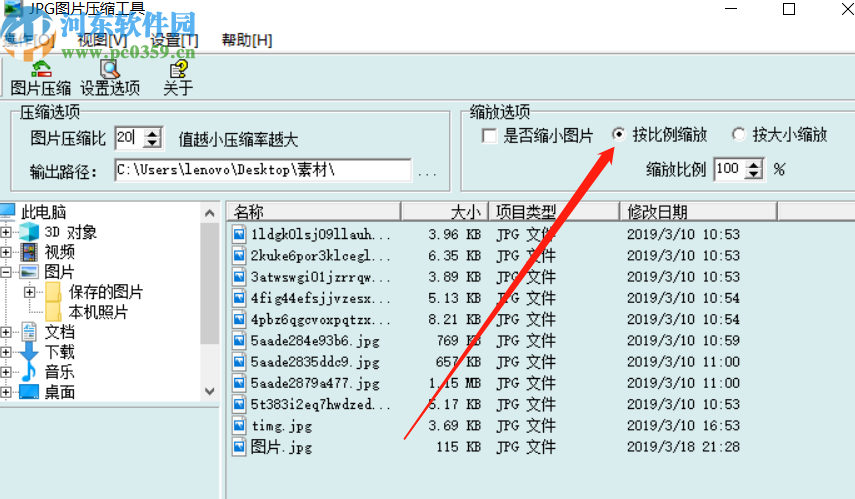
Task: Click file icon of timg.jpg
Action: click(x=239, y=425)
